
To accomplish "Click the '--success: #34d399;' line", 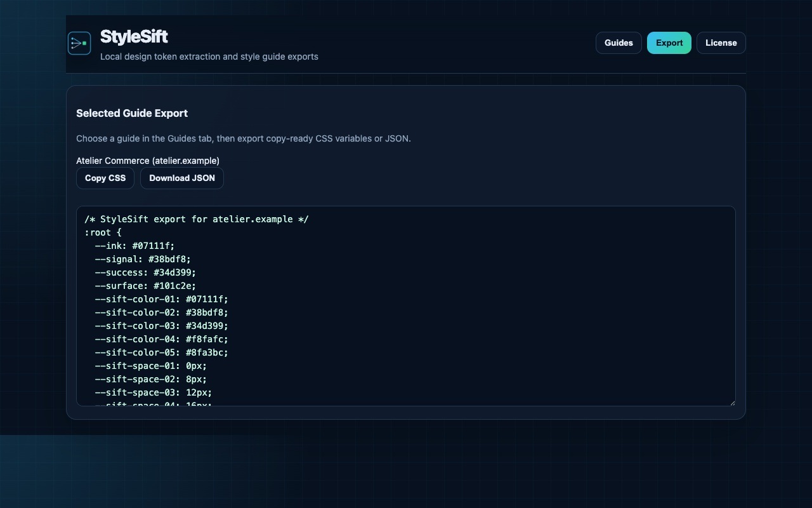I will 145,272.
